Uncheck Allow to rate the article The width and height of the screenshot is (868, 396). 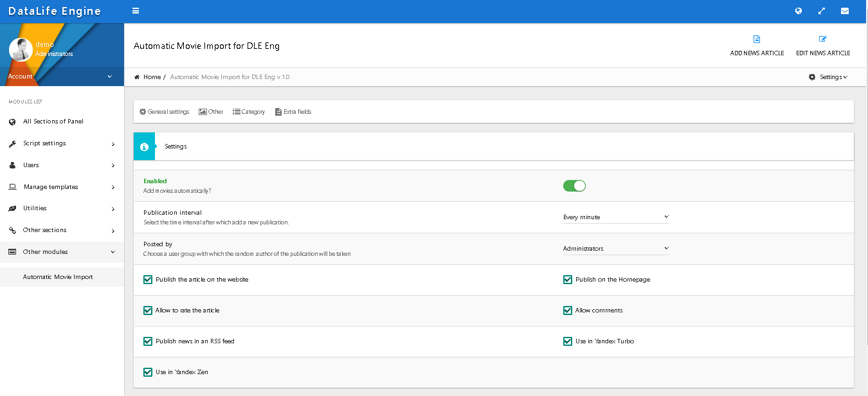(148, 310)
